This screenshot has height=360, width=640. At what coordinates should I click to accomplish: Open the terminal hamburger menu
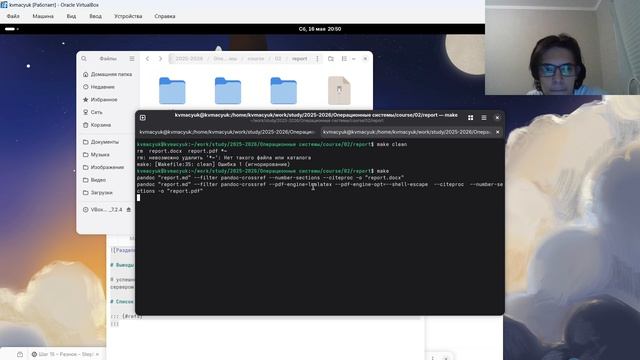pos(484,118)
